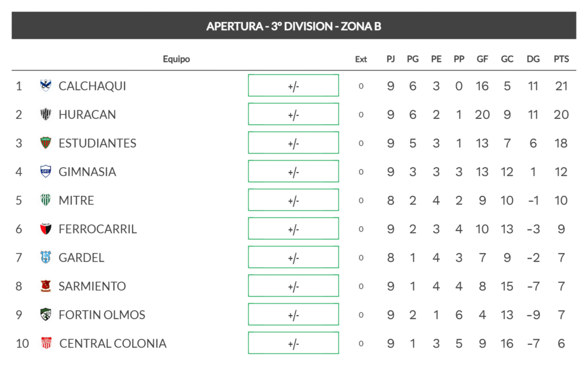Click the Sarmiento team crest icon
588x369 pixels.
45,286
